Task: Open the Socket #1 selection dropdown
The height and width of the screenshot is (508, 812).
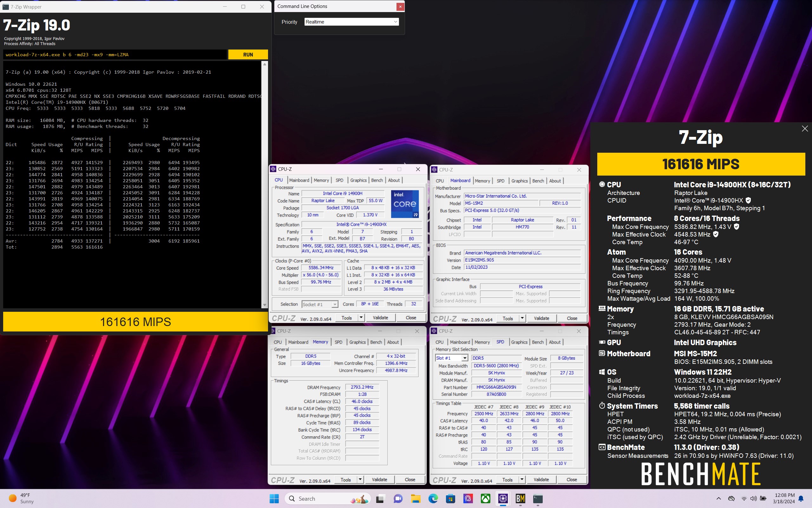Action: click(319, 304)
